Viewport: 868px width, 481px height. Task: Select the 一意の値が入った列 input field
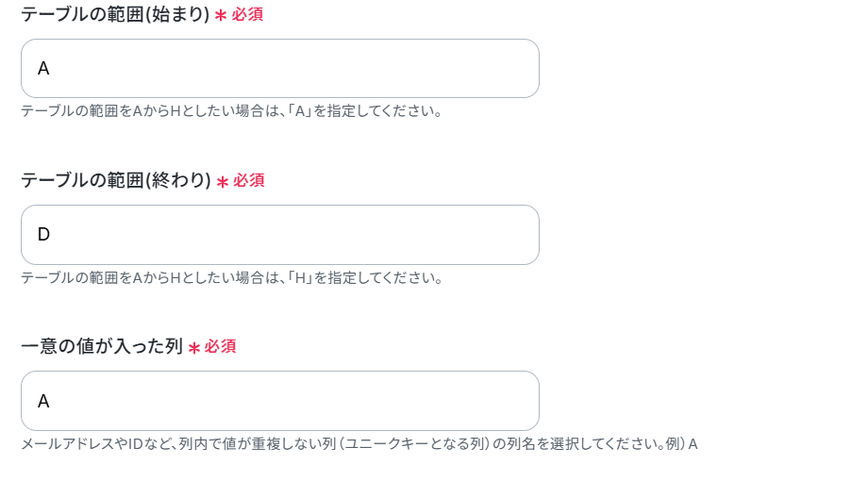[x=280, y=401]
